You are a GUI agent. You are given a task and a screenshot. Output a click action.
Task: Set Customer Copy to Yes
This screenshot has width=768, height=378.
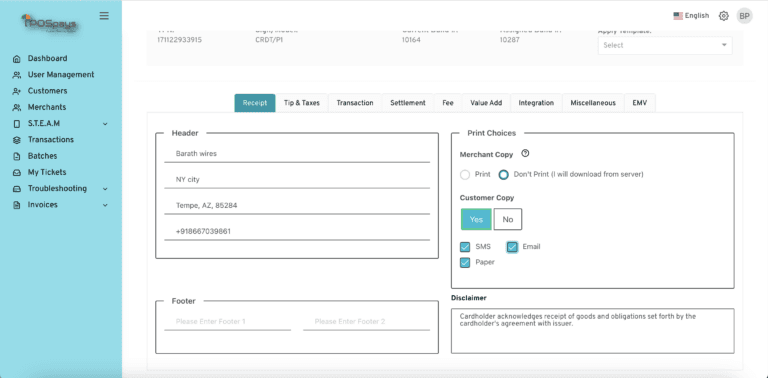(x=476, y=219)
